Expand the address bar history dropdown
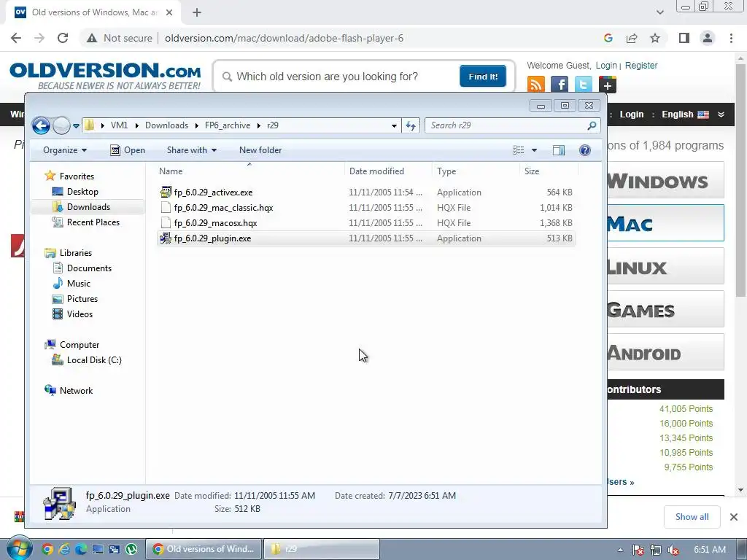 point(394,125)
